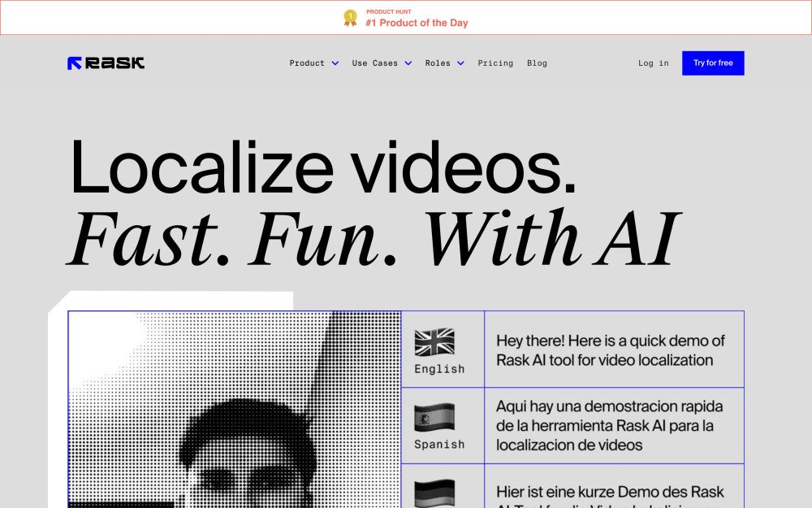Click the Spanish demo translation text

pos(610,425)
